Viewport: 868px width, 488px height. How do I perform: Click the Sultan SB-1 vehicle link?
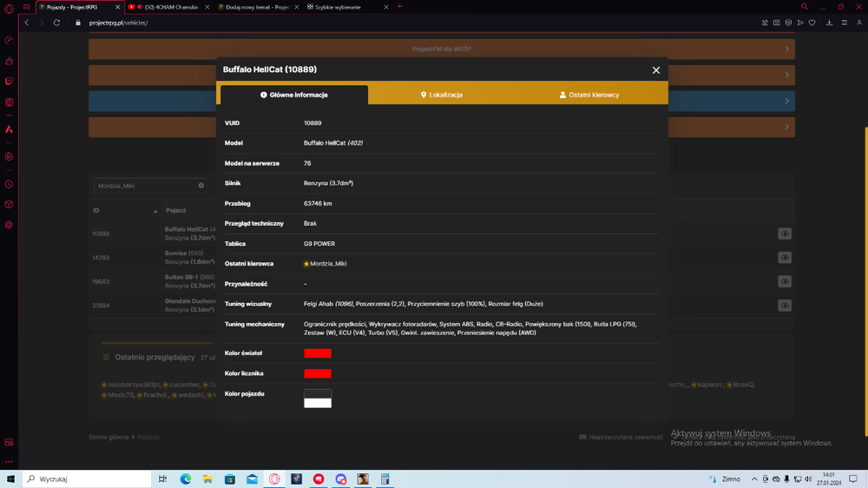coord(189,277)
